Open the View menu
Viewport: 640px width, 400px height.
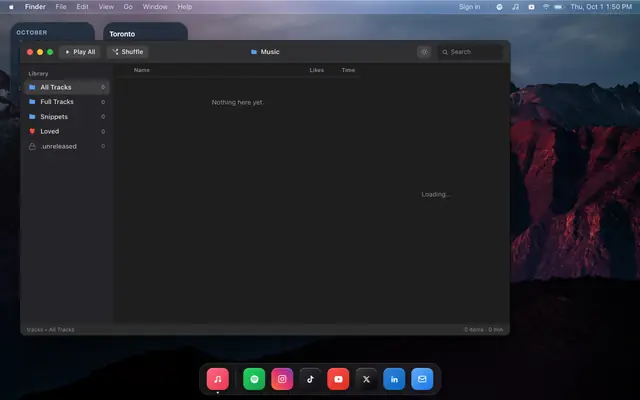(x=106, y=7)
